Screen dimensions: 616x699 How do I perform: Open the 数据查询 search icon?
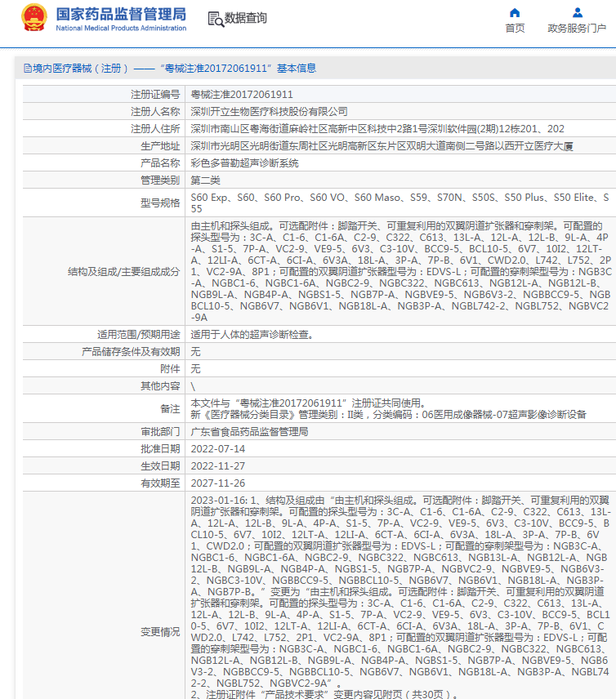(x=216, y=19)
